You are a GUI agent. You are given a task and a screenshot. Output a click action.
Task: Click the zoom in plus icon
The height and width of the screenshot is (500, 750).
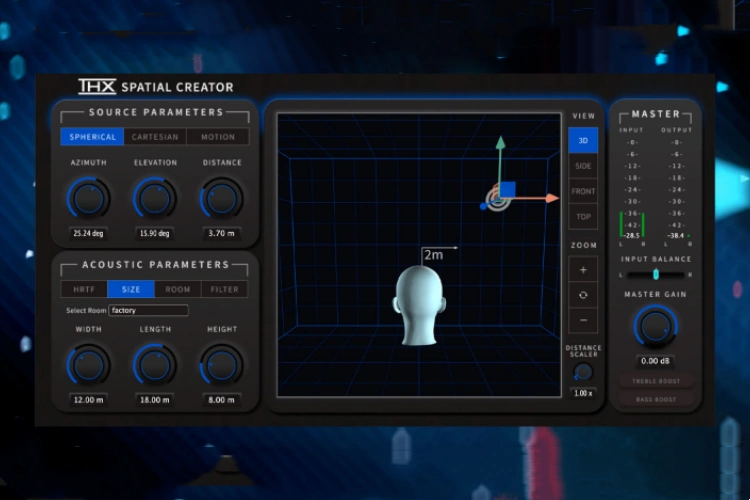click(583, 270)
